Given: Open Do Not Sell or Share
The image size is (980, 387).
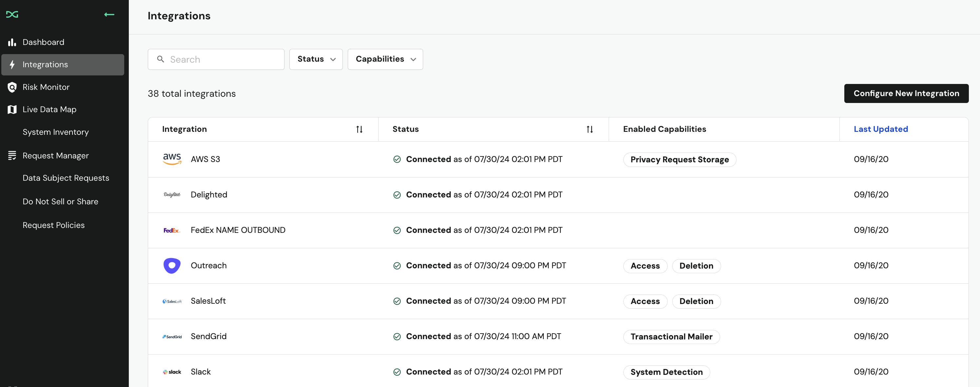Looking at the screenshot, I should 61,202.
